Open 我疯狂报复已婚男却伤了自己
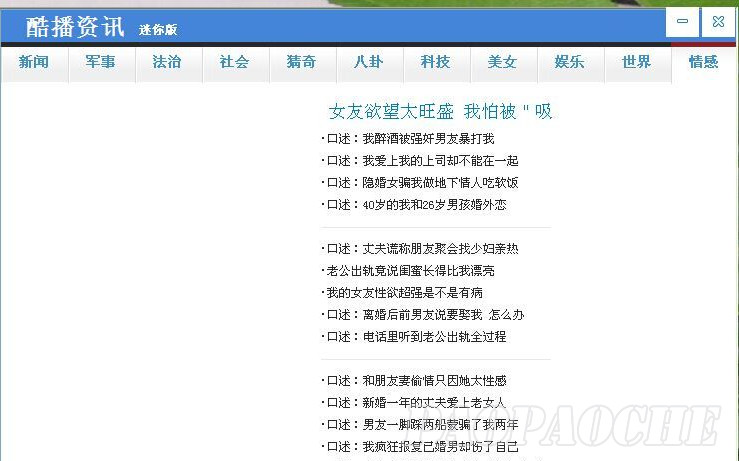The width and height of the screenshot is (739, 461). coord(422,447)
